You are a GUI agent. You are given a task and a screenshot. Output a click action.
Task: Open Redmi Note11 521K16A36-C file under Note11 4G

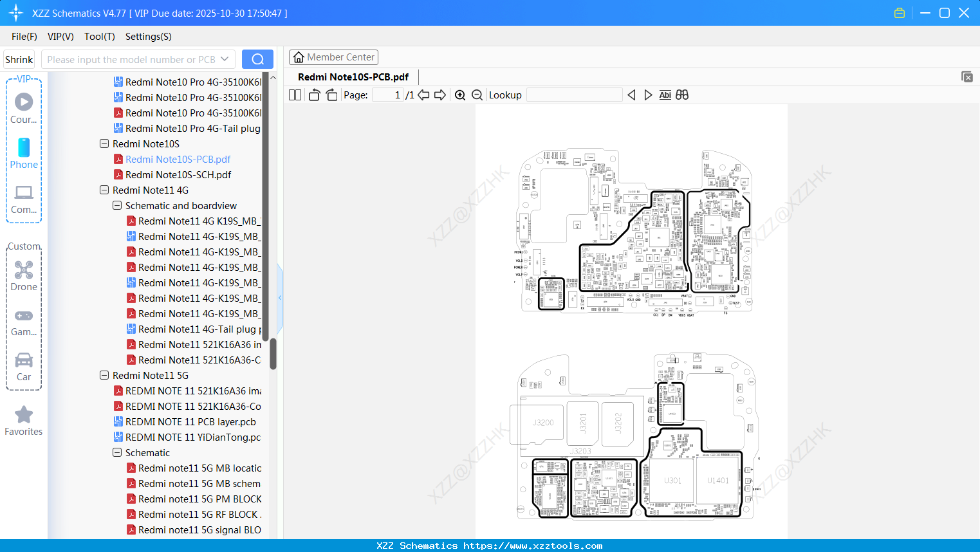tap(194, 360)
